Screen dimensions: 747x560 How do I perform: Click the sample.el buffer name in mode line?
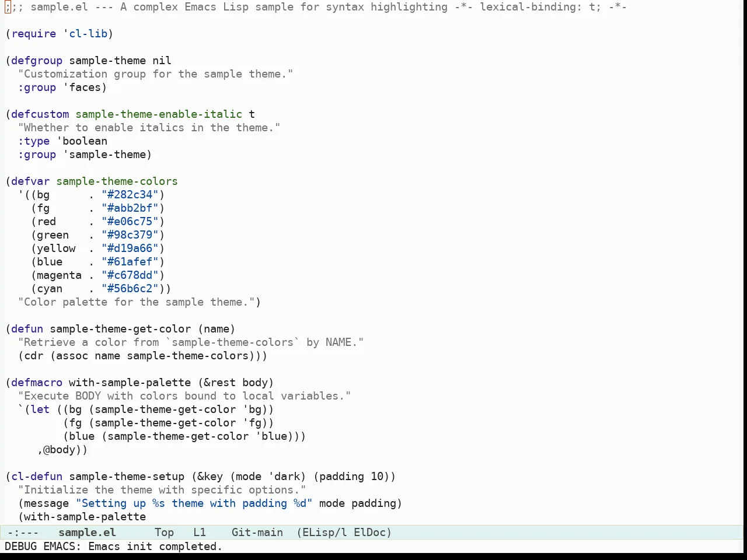click(x=88, y=533)
